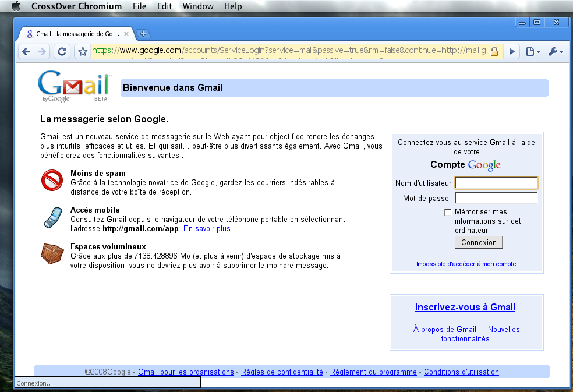
Task: Click the mobile phone Accès mobile icon
Action: click(53, 218)
